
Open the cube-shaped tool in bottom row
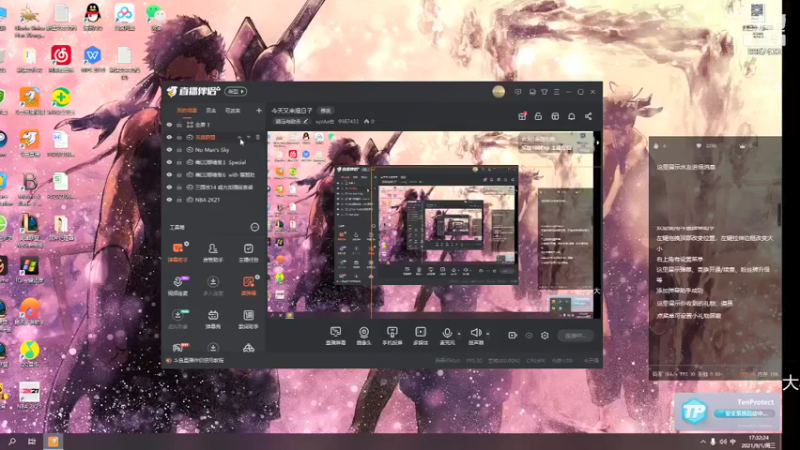tap(248, 348)
